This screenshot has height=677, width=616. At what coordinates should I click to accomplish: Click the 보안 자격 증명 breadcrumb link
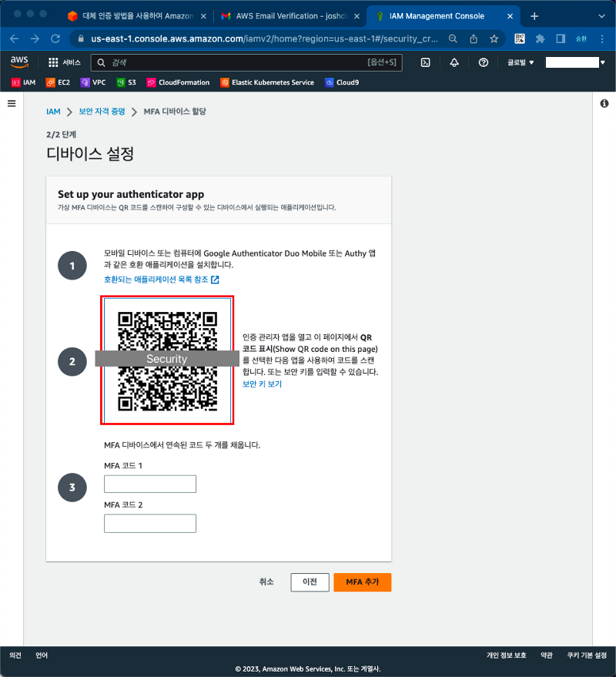[102, 112]
